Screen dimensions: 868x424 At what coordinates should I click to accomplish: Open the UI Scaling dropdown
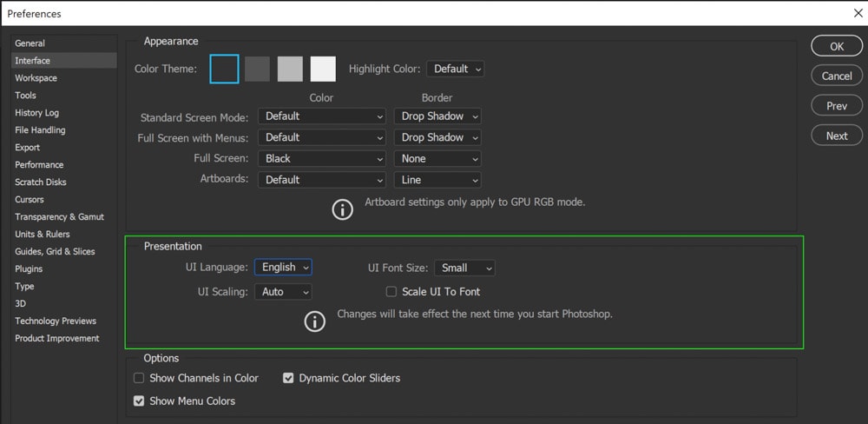(x=283, y=292)
